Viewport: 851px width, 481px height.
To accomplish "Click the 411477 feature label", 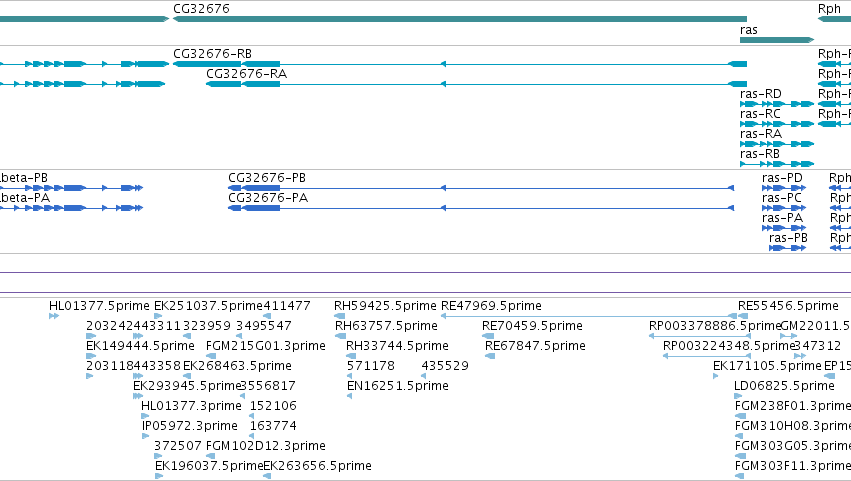I will pyautogui.click(x=287, y=306).
